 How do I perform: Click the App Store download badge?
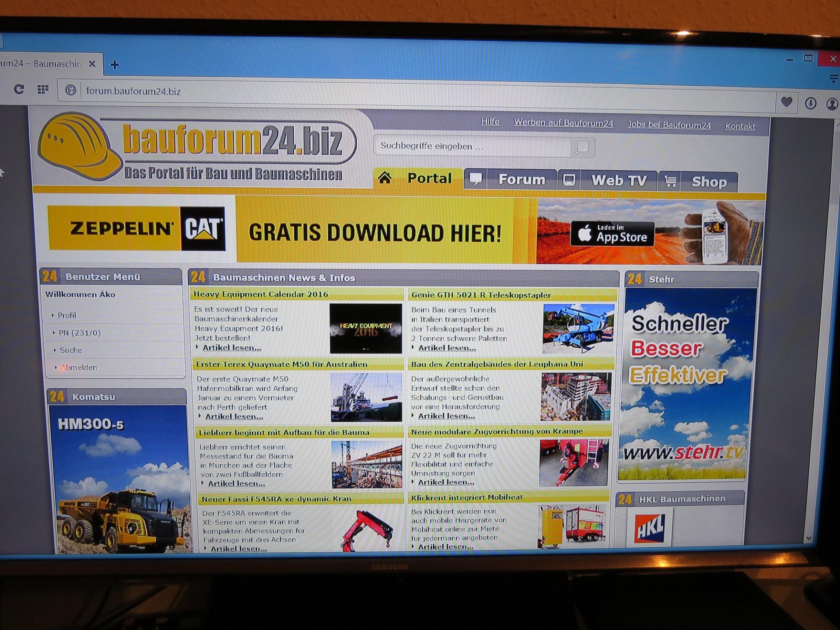tap(612, 234)
